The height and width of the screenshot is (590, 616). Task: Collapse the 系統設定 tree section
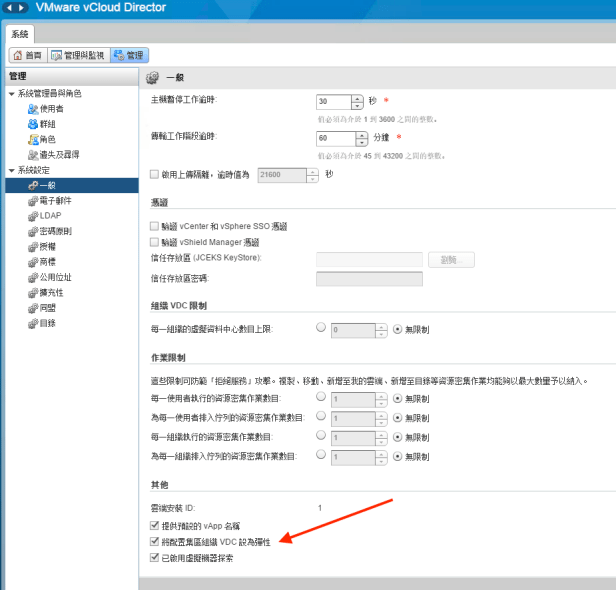(x=11, y=170)
